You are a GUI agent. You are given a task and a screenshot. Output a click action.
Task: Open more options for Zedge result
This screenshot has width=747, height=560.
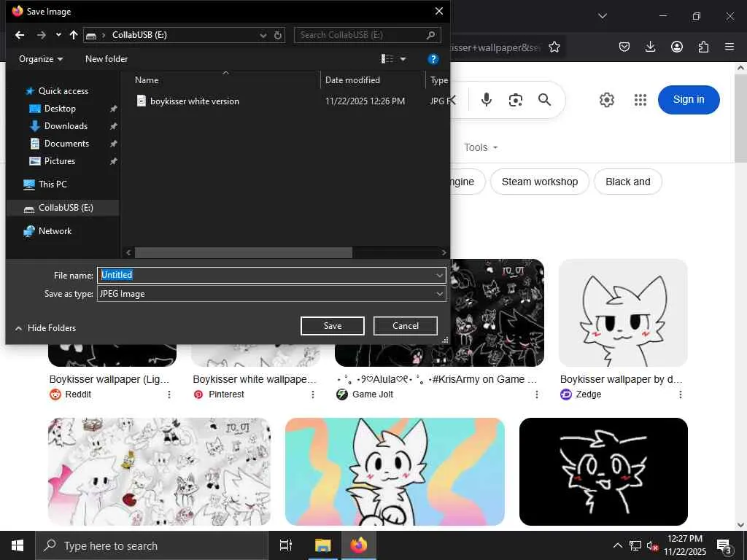[681, 394]
